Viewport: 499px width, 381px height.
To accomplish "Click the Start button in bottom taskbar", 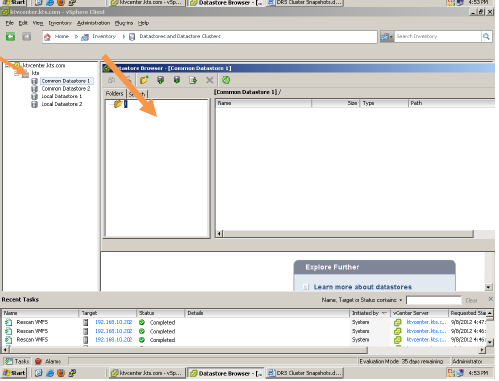I will click(14, 373).
